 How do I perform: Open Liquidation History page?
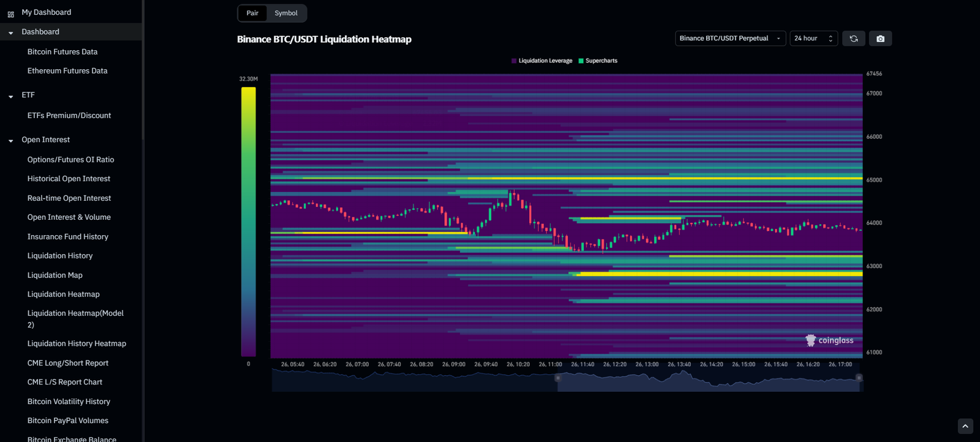coord(60,256)
